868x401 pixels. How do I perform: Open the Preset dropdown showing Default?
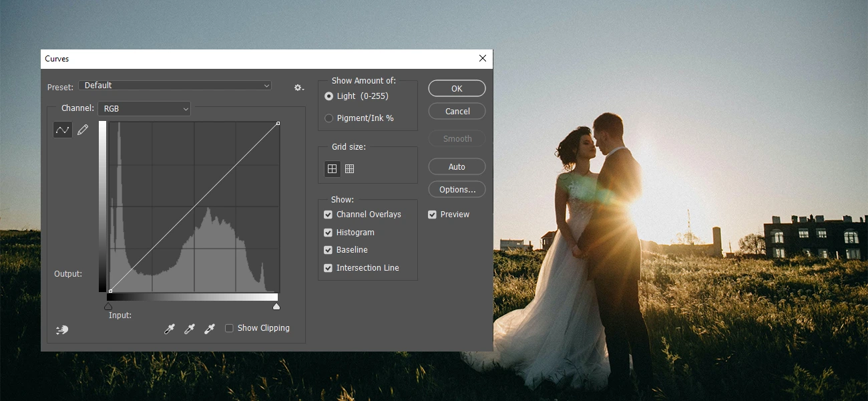(175, 86)
